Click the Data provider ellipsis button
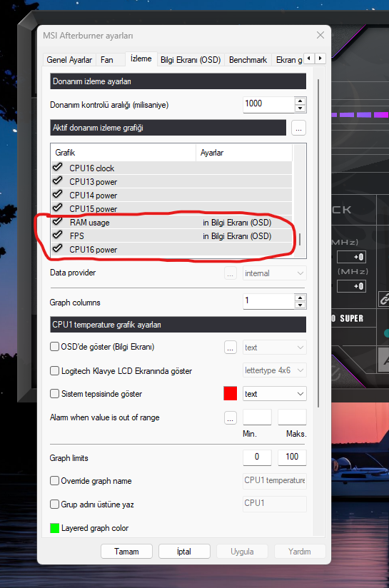The height and width of the screenshot is (588, 389). click(231, 273)
